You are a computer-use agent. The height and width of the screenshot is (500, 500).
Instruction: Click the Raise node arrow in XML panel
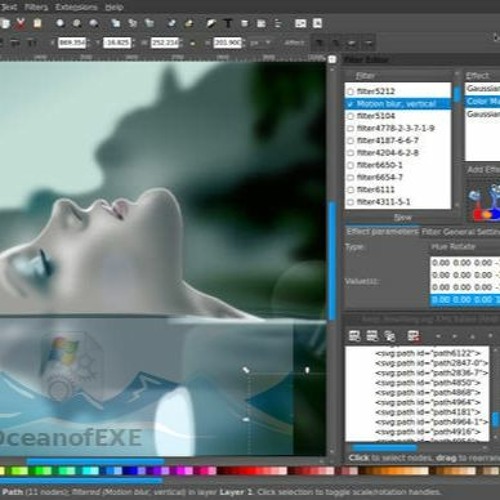[473, 336]
